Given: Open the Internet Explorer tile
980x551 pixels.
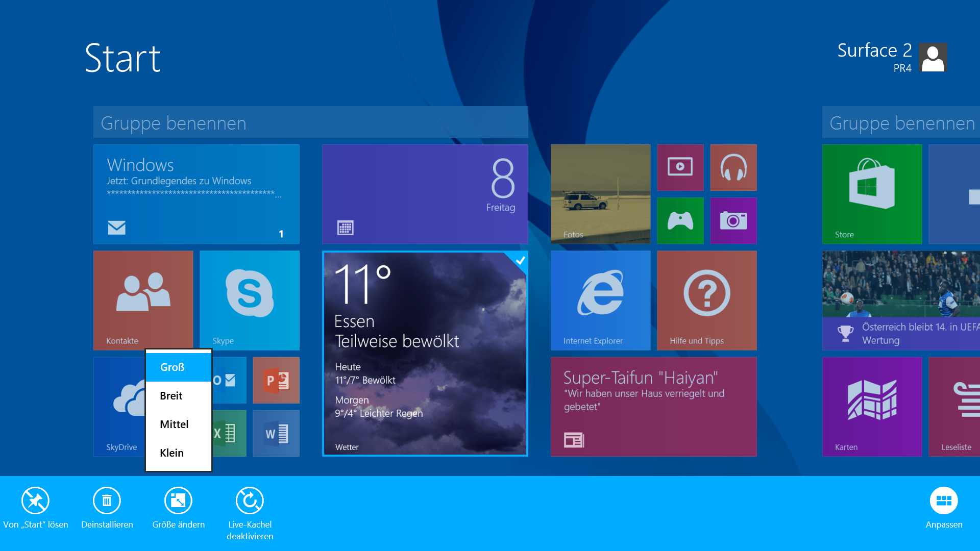Looking at the screenshot, I should click(600, 300).
